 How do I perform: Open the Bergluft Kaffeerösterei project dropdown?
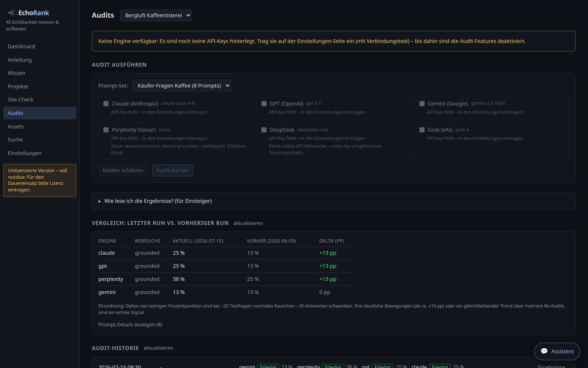coord(156,15)
